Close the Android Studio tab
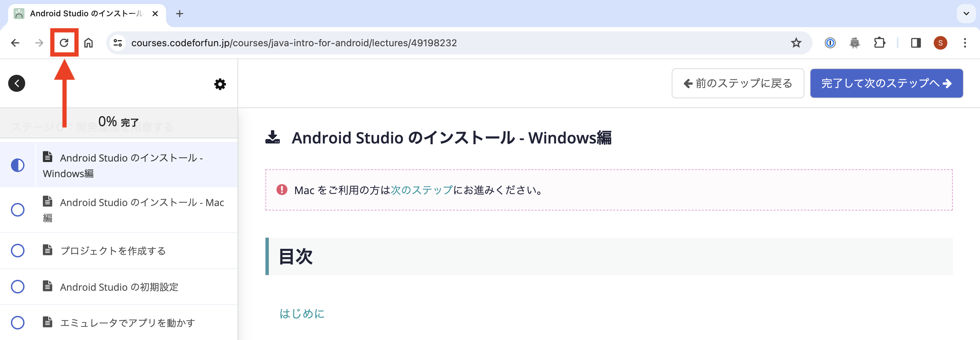The image size is (980, 340). click(x=155, y=14)
